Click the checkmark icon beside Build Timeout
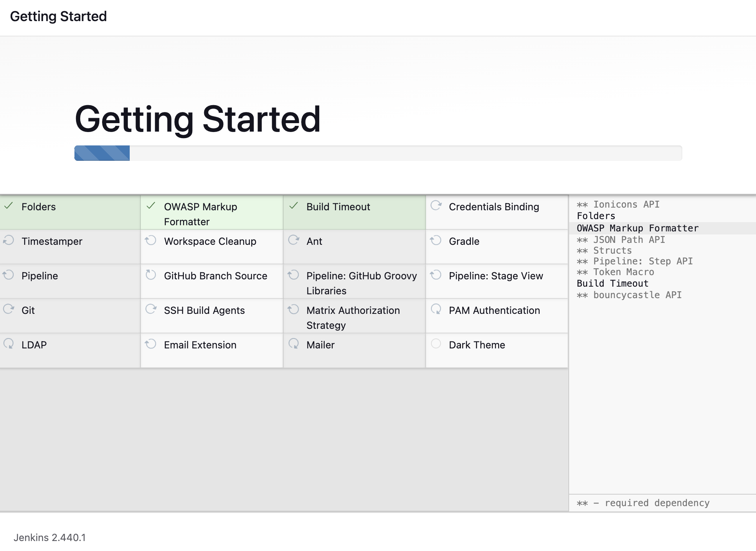Viewport: 756px width, 551px height. tap(294, 206)
